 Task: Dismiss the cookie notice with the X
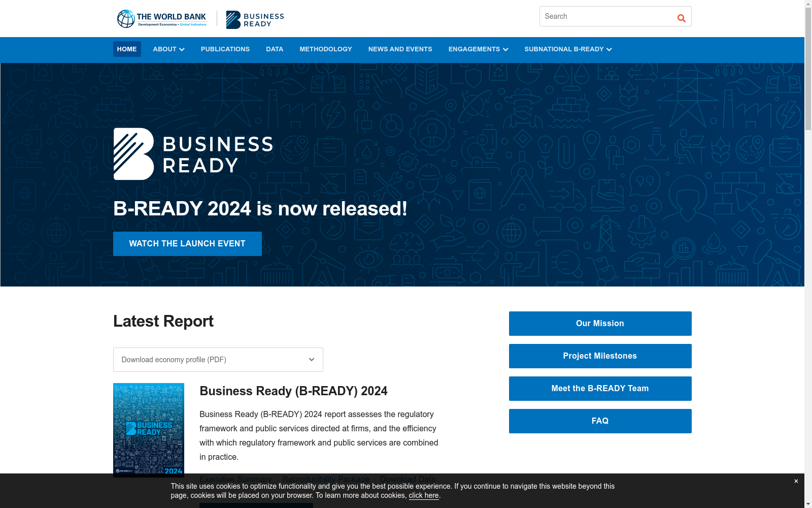(796, 481)
